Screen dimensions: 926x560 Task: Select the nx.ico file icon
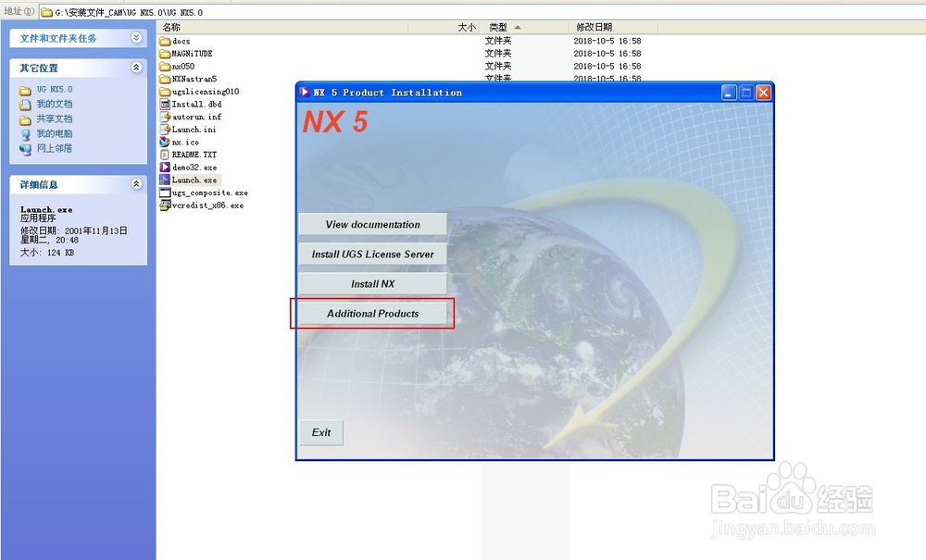coord(165,143)
